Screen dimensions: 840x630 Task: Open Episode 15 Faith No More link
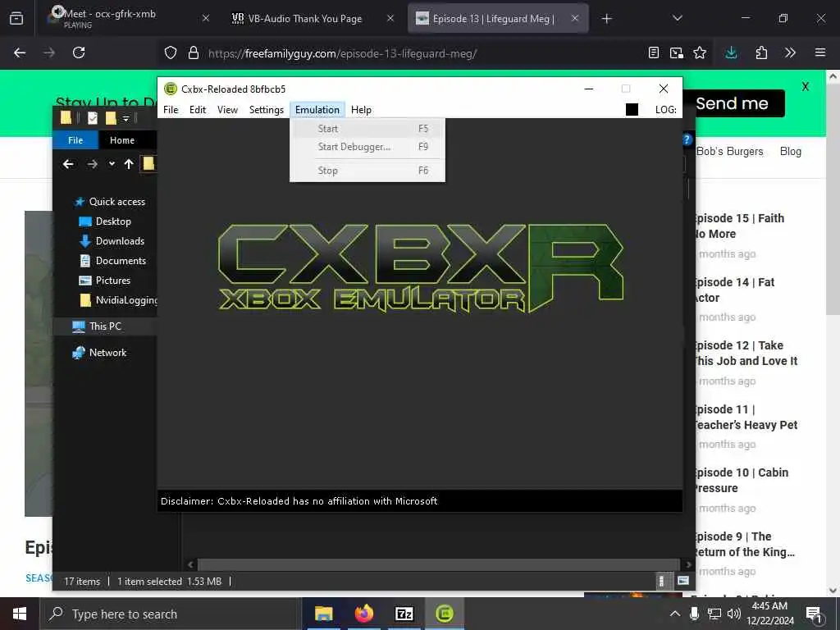pyautogui.click(x=739, y=226)
